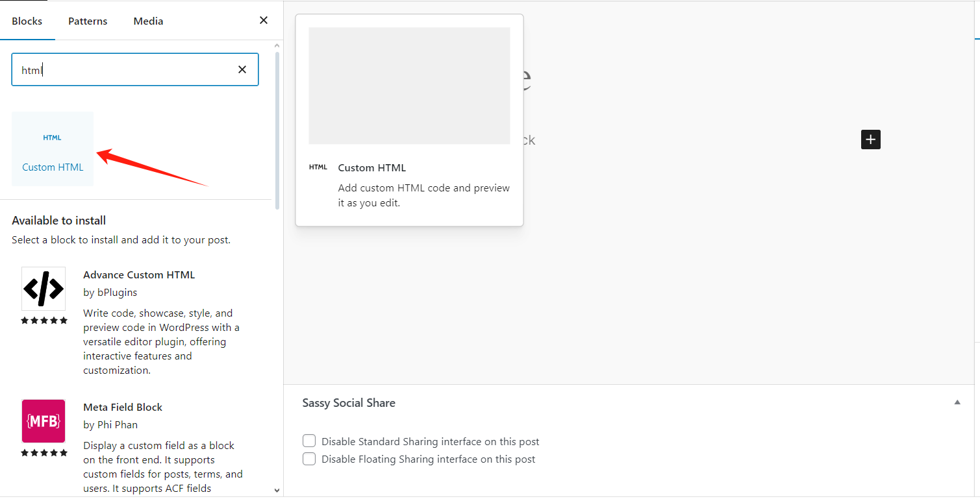Collapse the Sassy Social Share panel
Viewport: 980px width, 499px height.
pos(957,402)
